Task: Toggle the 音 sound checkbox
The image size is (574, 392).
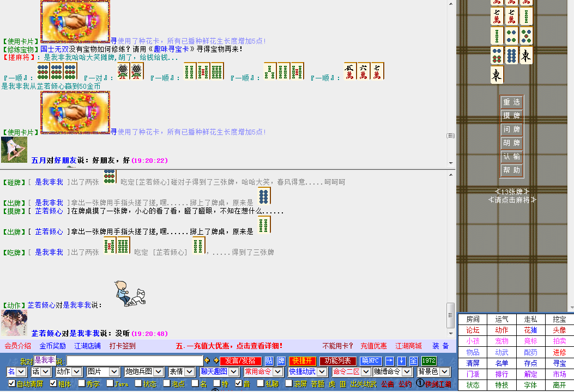Action: tap(239, 383)
